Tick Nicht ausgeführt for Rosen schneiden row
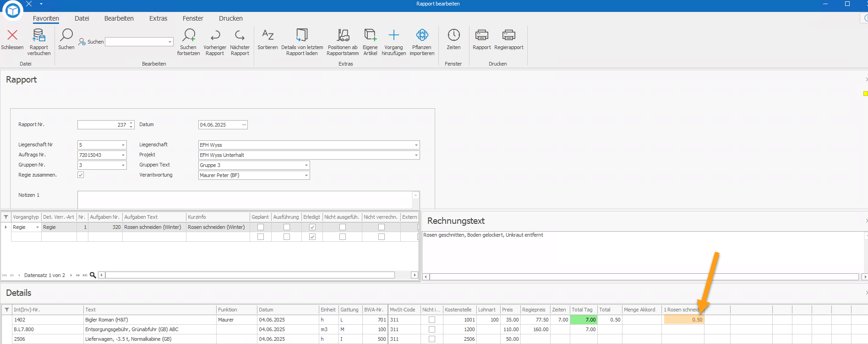The height and width of the screenshot is (344, 868). [343, 227]
